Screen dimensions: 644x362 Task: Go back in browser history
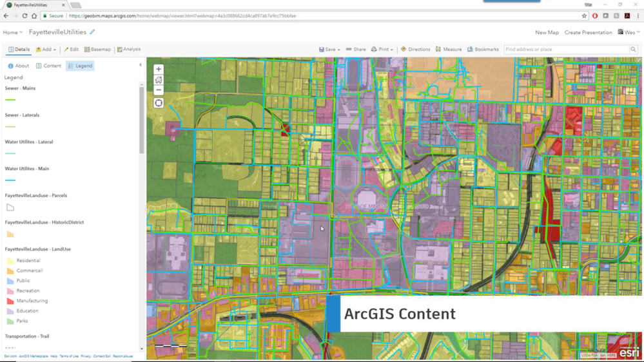(x=6, y=15)
